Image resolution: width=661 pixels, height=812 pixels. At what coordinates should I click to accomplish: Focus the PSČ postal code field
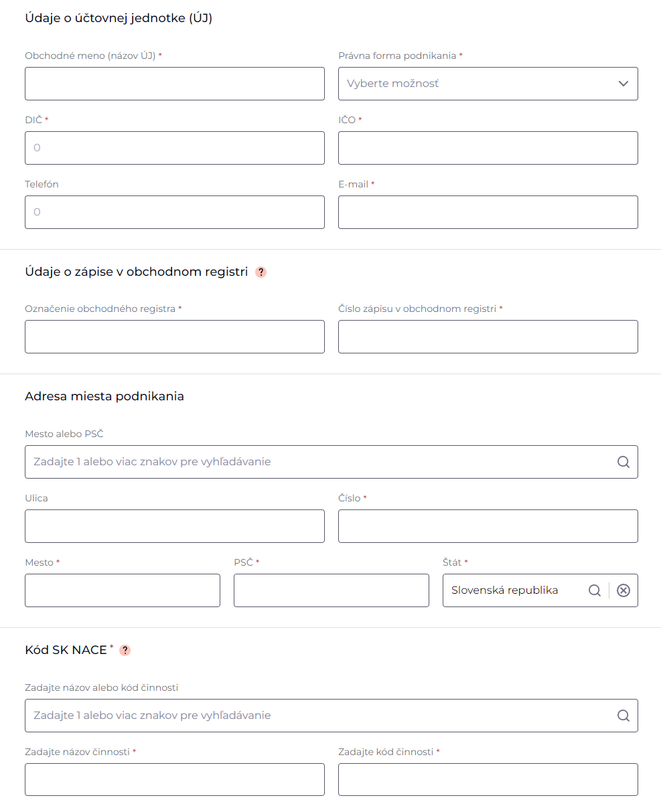331,590
